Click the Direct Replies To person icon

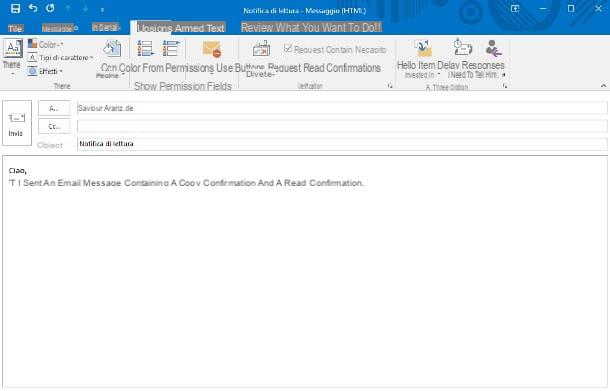(x=493, y=48)
